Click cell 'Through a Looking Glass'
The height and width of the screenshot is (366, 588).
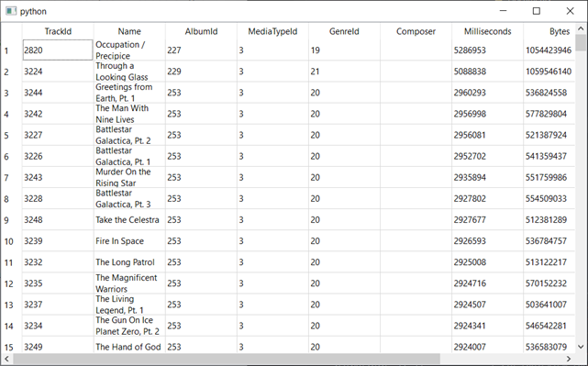click(x=129, y=72)
